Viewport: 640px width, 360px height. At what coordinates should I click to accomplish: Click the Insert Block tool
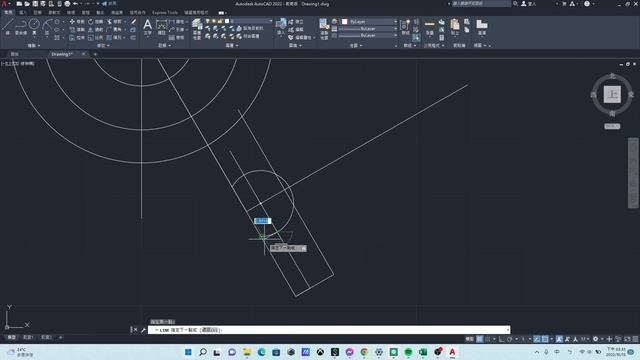[x=281, y=27]
